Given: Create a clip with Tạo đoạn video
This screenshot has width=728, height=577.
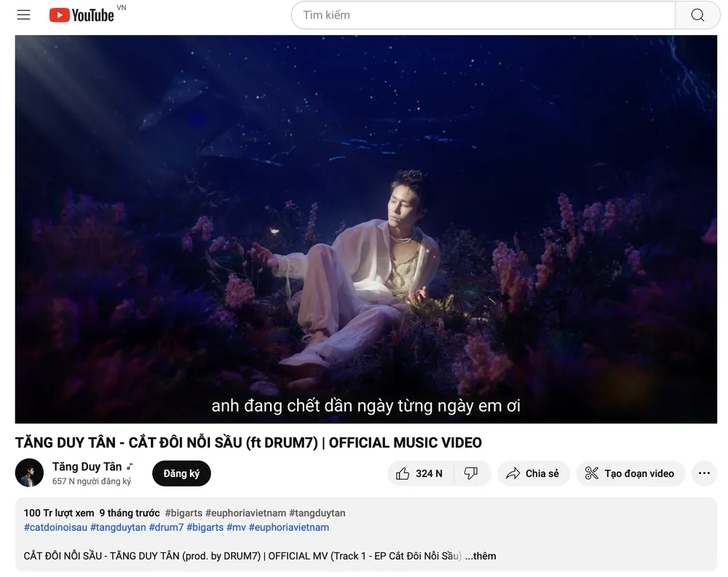Looking at the screenshot, I should point(630,474).
